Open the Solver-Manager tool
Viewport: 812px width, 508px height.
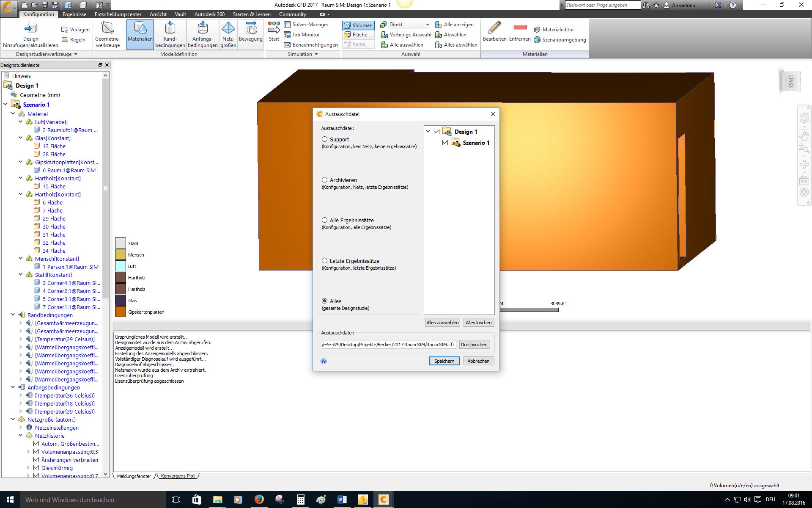pyautogui.click(x=307, y=25)
